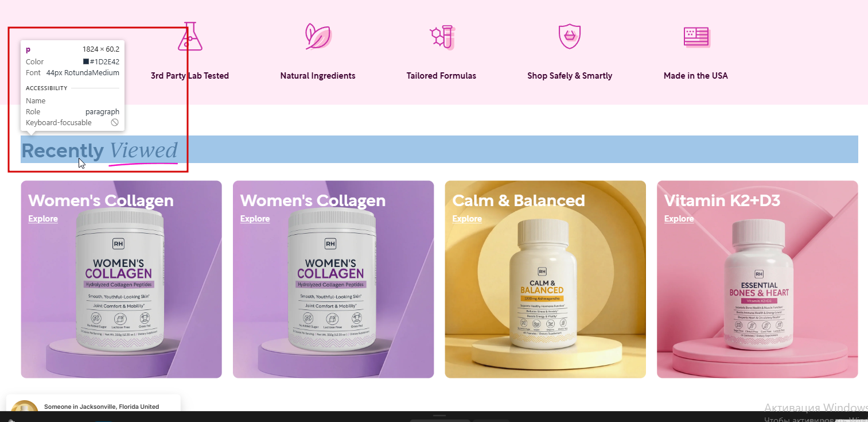This screenshot has height=422, width=868.
Task: Open Explore link under Calm & Balanced
Action: (x=467, y=219)
